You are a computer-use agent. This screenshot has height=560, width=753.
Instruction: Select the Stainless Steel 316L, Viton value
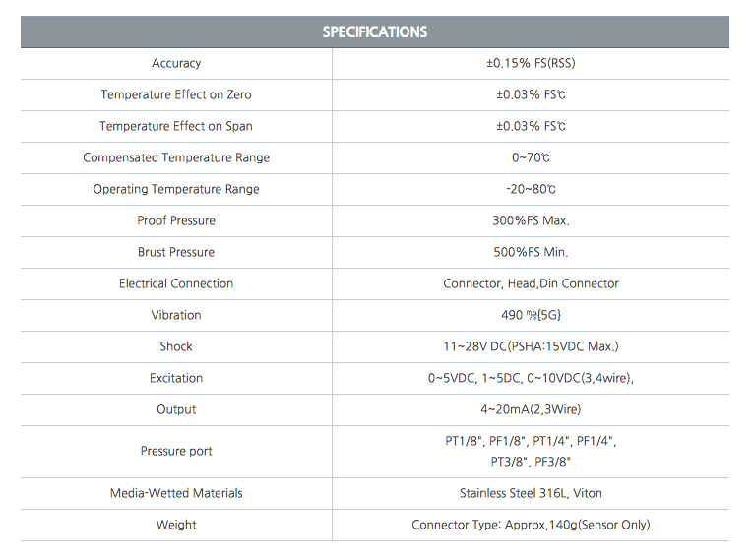531,493
